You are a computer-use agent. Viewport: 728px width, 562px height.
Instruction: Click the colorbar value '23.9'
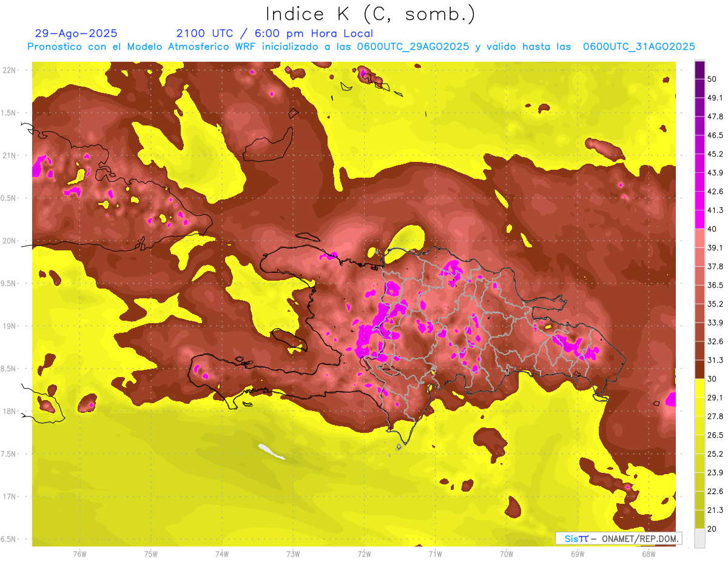(715, 473)
